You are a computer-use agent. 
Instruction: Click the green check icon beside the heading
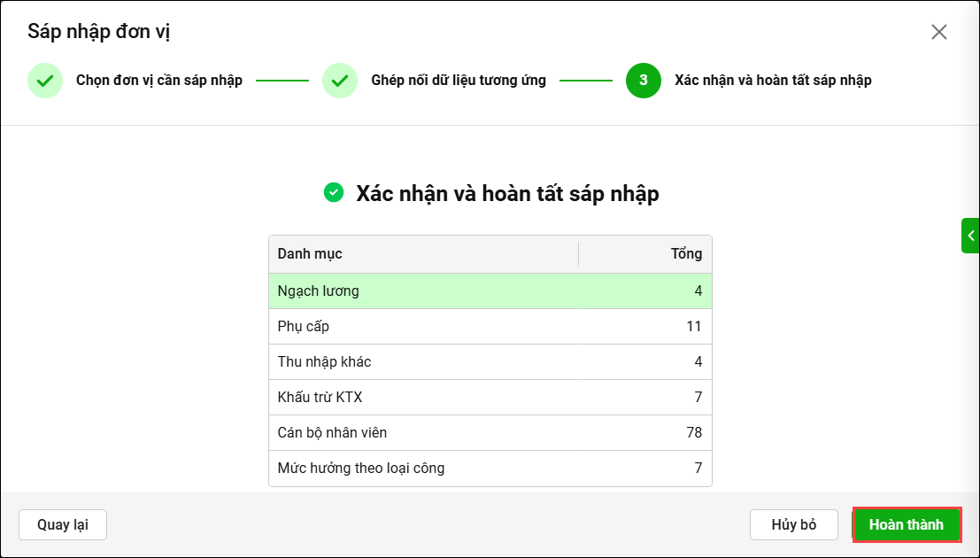[334, 193]
